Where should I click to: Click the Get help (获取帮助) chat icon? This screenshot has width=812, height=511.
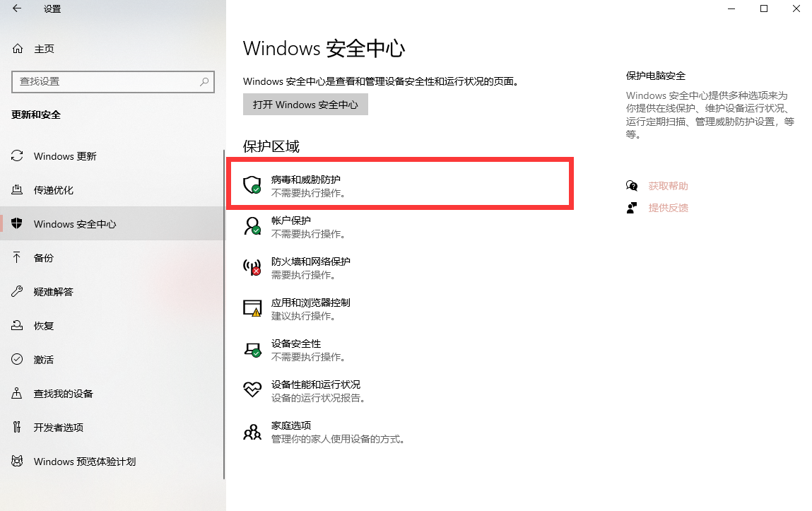click(x=632, y=185)
